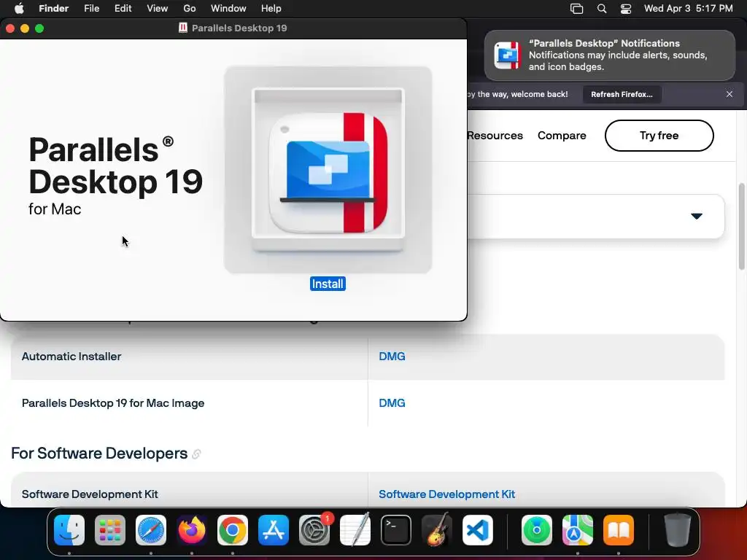Launch Safari from the Dock
Viewport: 747px width, 560px height.
(151, 530)
